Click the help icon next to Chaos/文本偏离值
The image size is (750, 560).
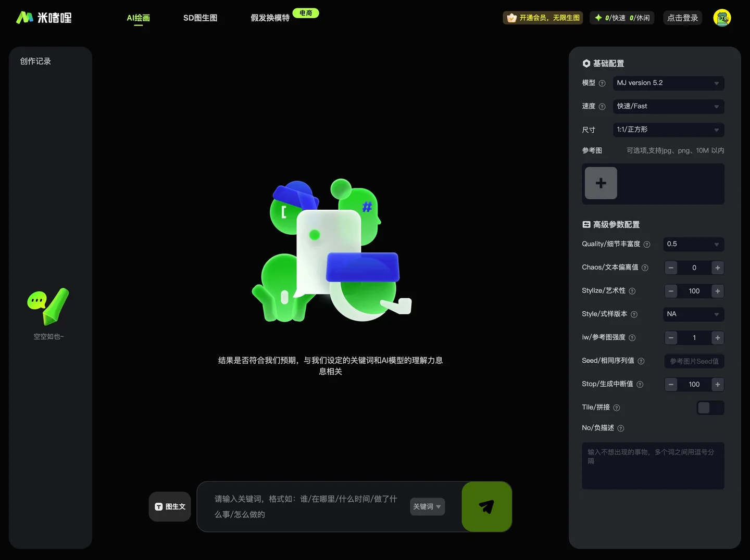tap(646, 268)
